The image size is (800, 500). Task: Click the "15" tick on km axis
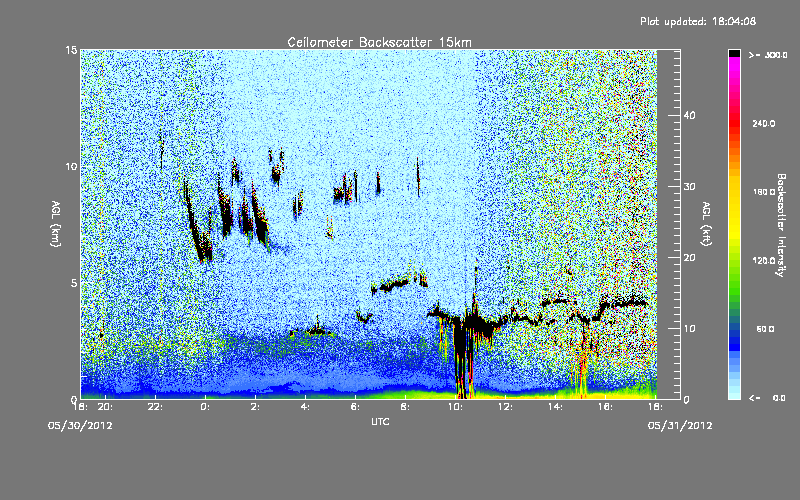pyautogui.click(x=71, y=50)
